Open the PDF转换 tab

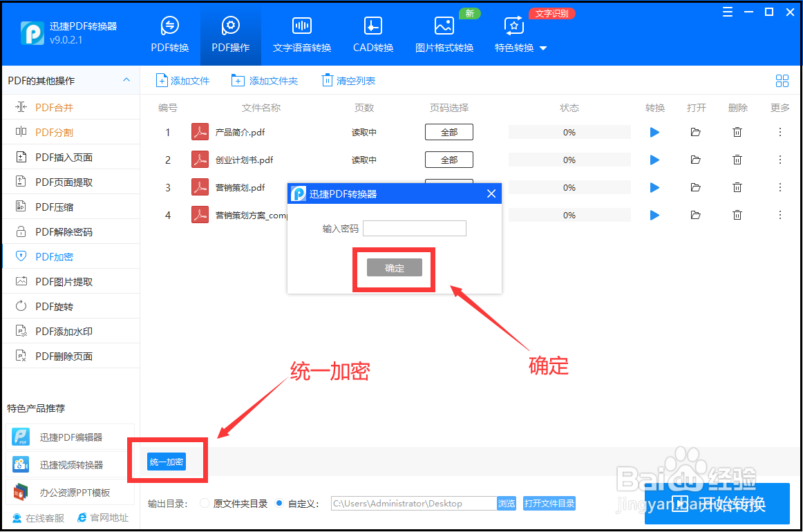coord(169,35)
